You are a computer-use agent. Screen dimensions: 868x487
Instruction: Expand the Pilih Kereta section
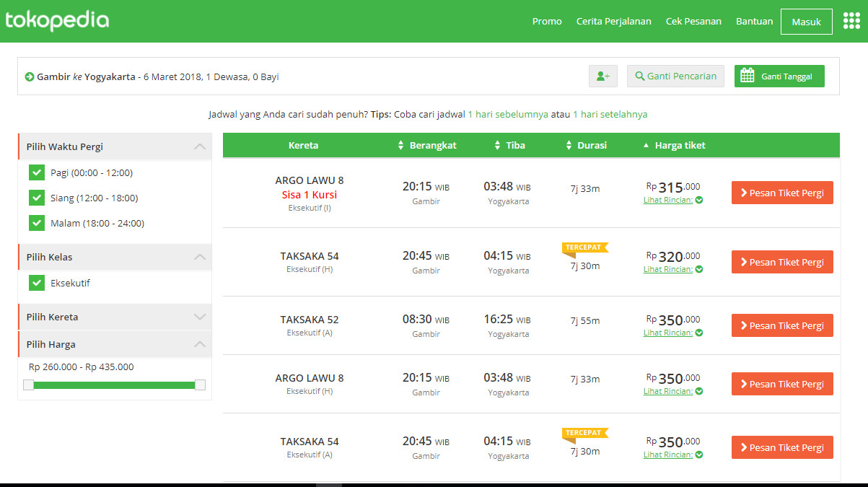pyautogui.click(x=200, y=317)
